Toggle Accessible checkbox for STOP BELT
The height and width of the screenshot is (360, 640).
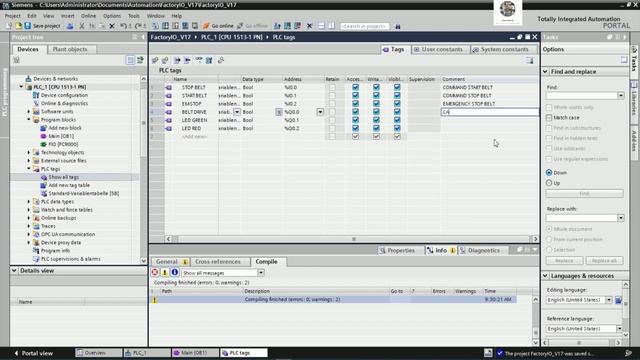(x=356, y=87)
